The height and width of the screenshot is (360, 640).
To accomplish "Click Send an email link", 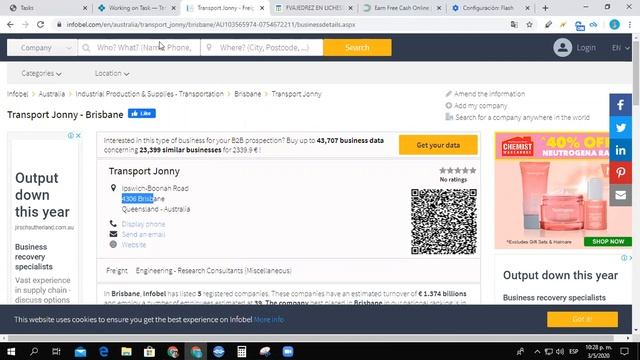I will tap(143, 234).
